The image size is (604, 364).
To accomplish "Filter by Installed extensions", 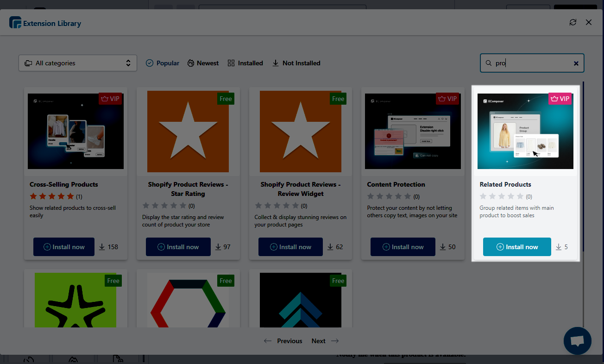I will (x=245, y=63).
